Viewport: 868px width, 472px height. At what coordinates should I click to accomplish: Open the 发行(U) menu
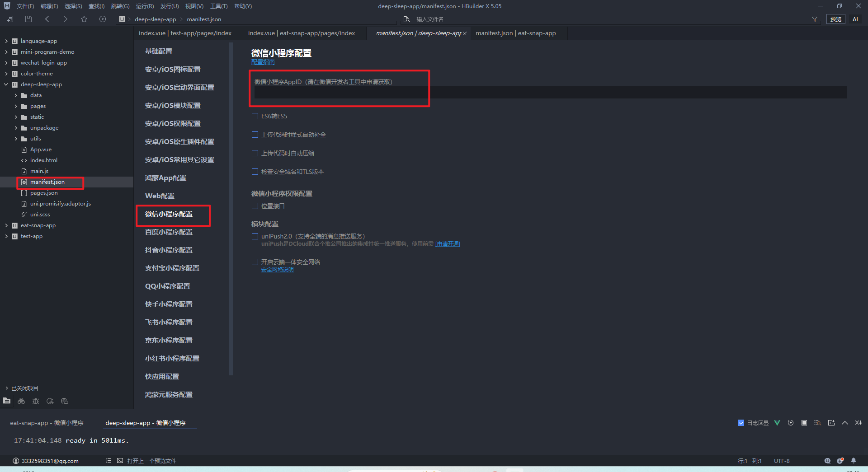click(170, 6)
